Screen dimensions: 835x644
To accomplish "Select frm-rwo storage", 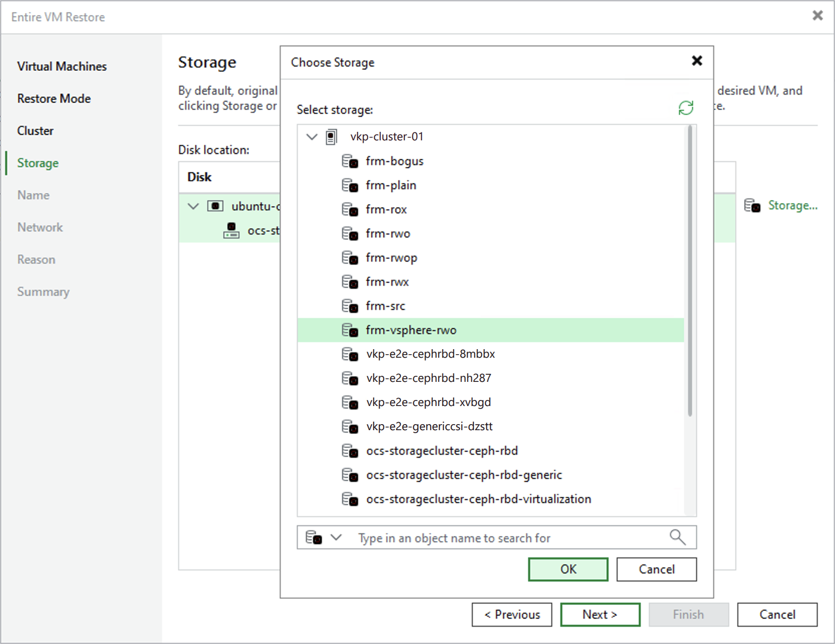I will click(388, 234).
